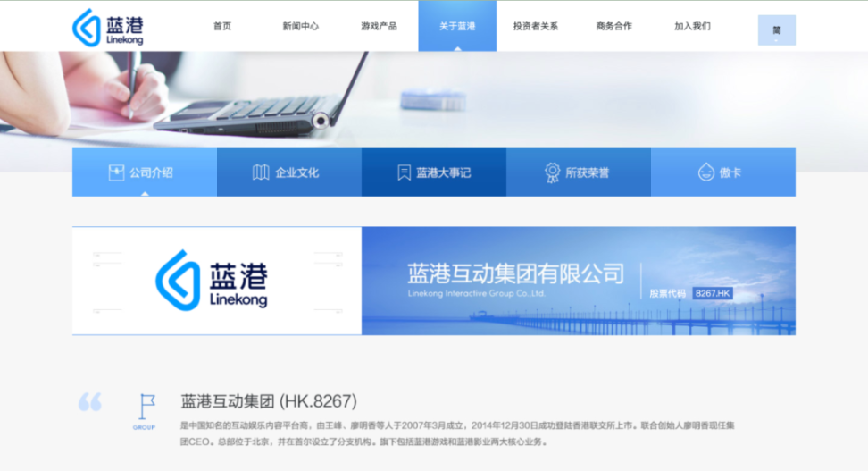This screenshot has width=868, height=471.
Task: Go to 新闻中心 news center
Action: 300,26
